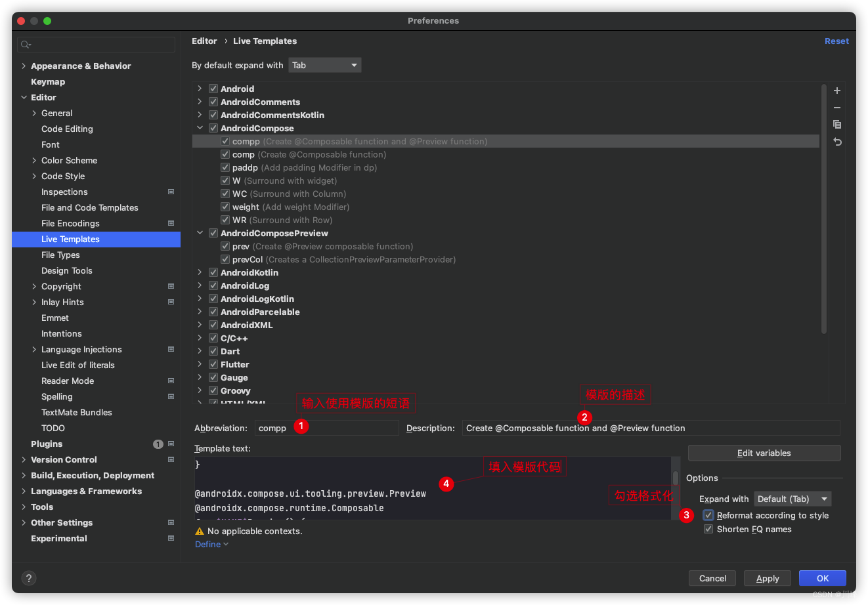This screenshot has width=868, height=605.
Task: Click the Template text vertical scrollbar
Action: (676, 478)
